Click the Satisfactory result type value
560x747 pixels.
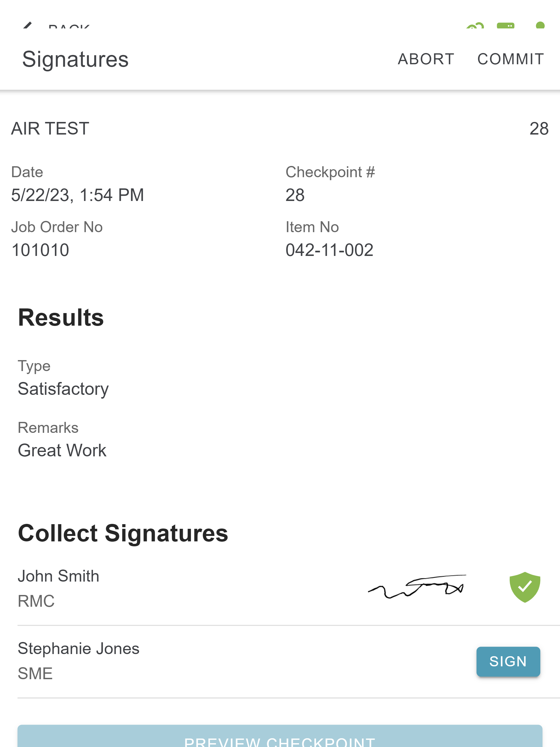(x=63, y=389)
